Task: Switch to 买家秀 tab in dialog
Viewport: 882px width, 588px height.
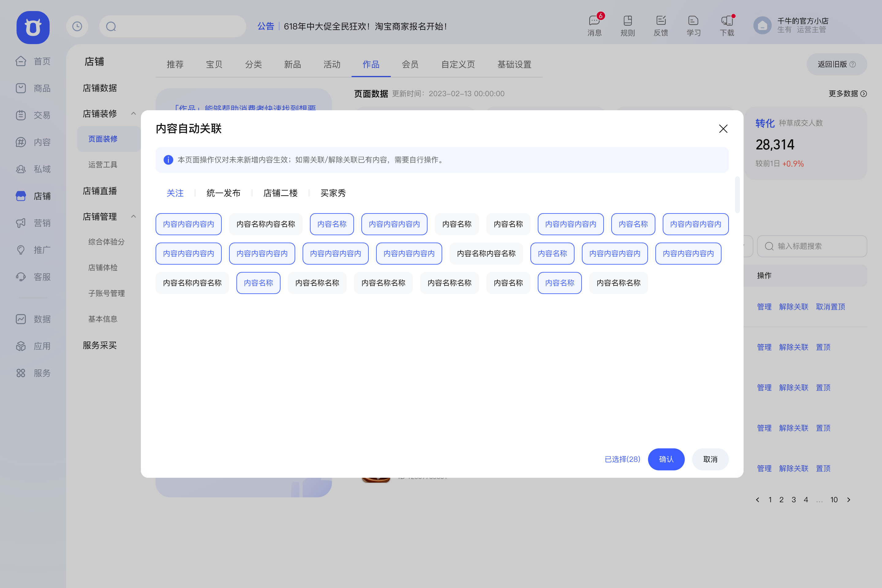Action: coord(333,193)
